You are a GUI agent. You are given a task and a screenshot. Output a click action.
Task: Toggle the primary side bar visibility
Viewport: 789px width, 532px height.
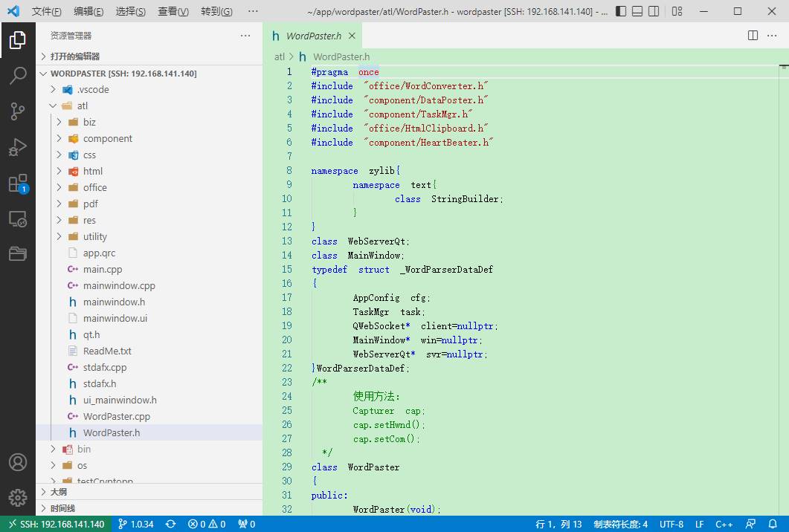[622, 11]
